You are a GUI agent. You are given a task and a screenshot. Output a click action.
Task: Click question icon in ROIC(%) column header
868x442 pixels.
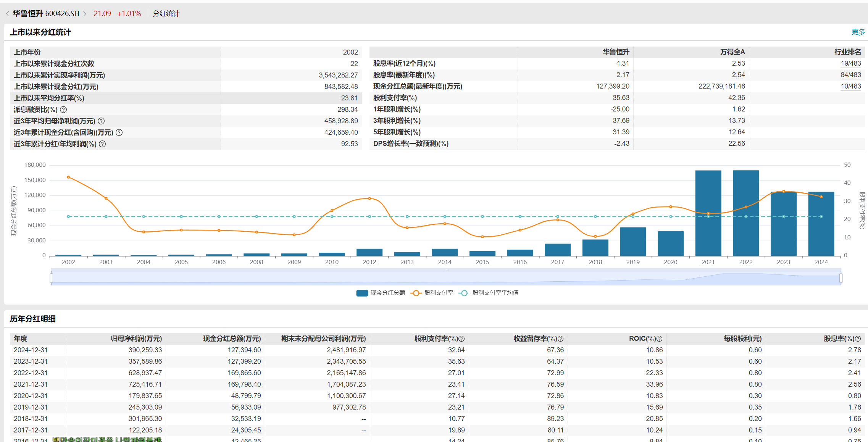click(659, 339)
